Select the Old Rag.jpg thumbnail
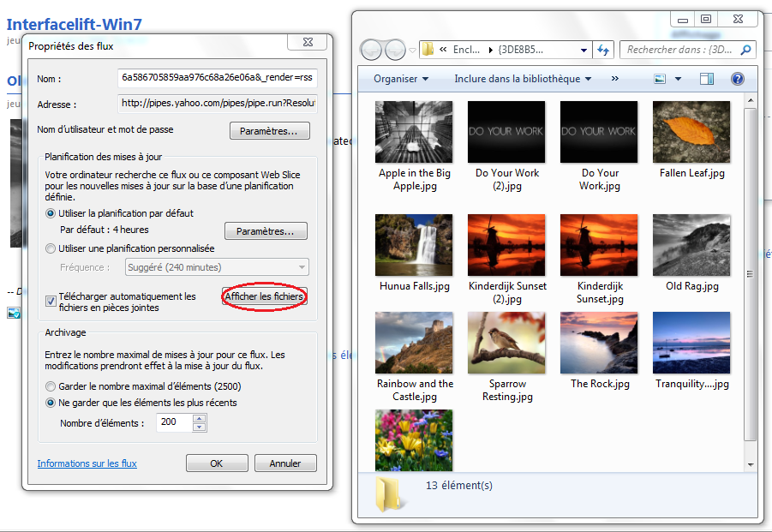The height and width of the screenshot is (532, 772). coord(691,245)
